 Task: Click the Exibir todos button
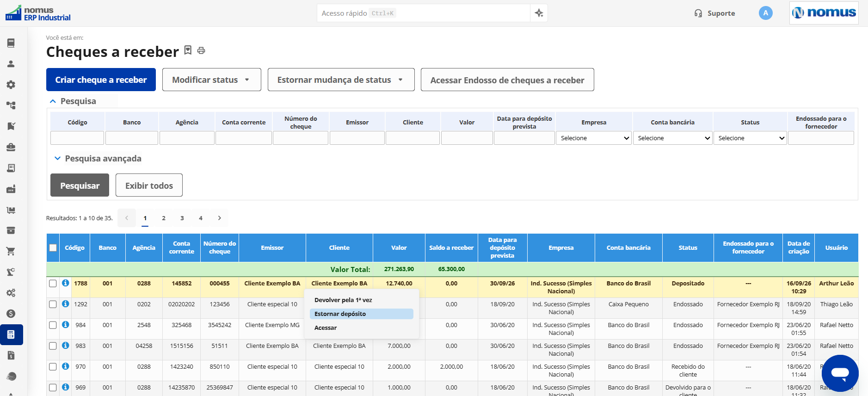point(149,185)
